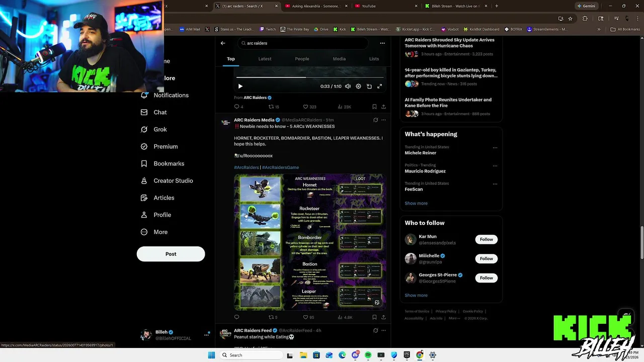
Task: Expand the video to fullscreen
Action: click(379, 86)
